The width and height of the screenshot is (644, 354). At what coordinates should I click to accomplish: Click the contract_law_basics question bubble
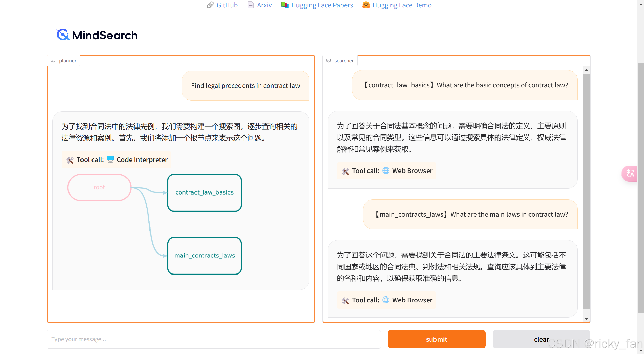[x=465, y=85]
